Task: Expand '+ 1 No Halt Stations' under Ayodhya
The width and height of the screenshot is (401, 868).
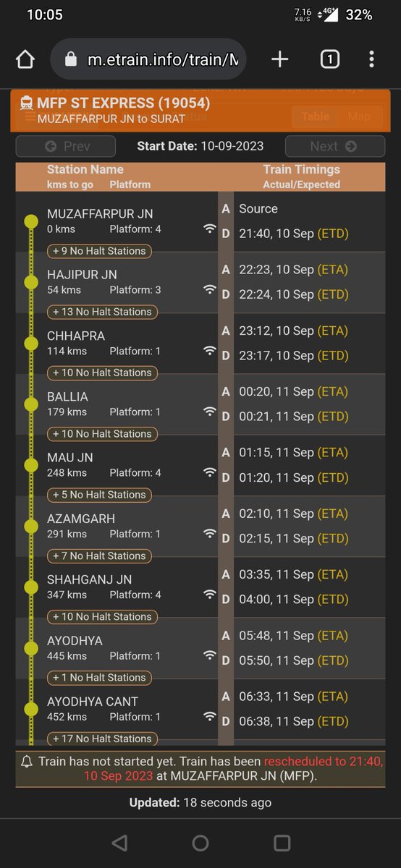Action: (x=99, y=678)
